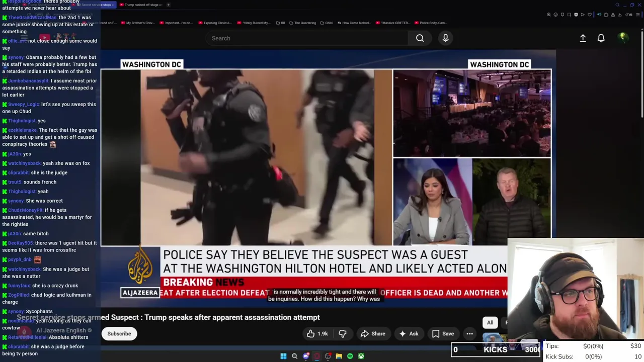Open the browser extensions cube icon

tap(606, 15)
